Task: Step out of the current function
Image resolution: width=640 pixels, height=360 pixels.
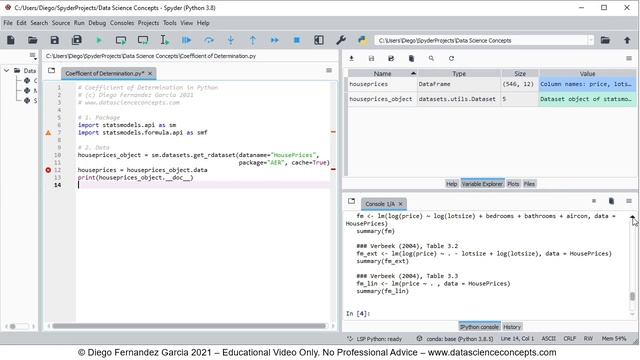Action: tap(253, 40)
